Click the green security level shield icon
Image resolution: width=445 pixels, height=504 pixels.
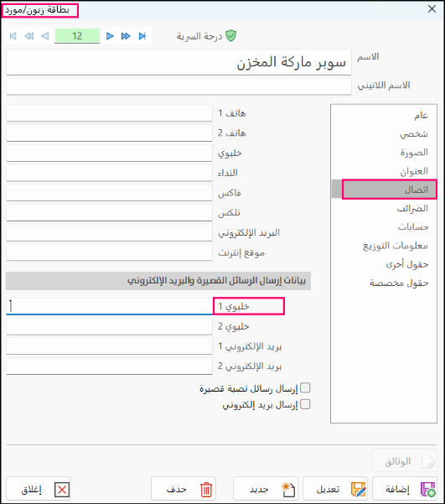click(230, 36)
